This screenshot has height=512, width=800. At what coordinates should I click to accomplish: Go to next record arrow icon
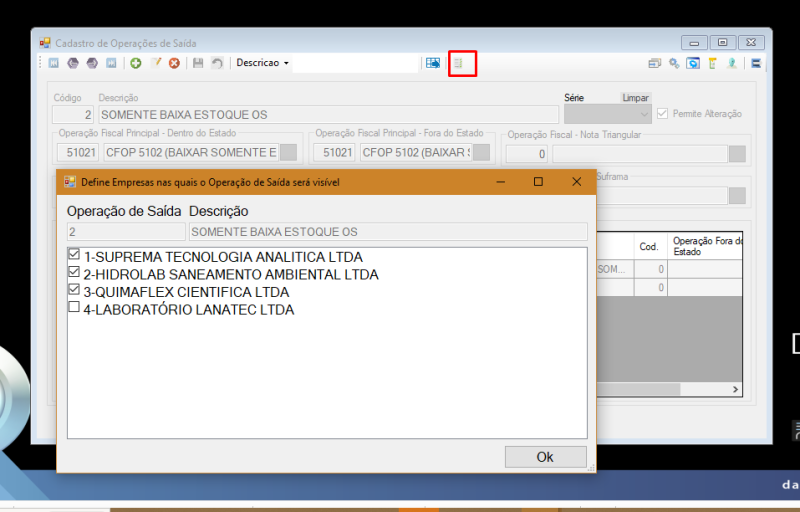[92, 63]
